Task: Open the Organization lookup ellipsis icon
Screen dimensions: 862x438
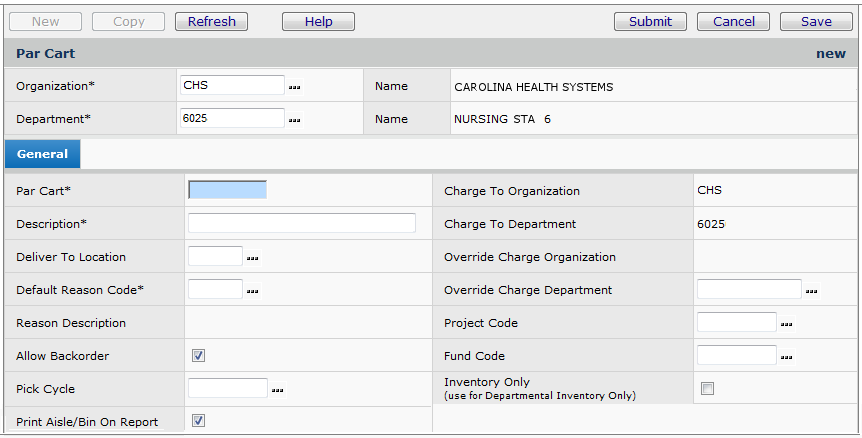Action: pos(295,88)
